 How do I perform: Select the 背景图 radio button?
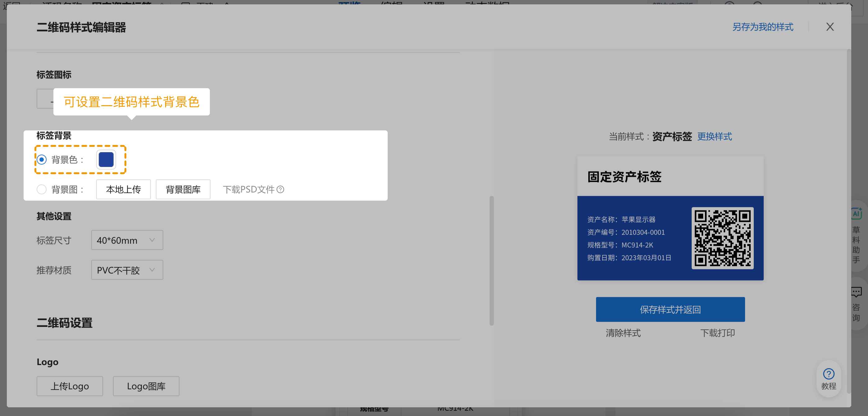(x=42, y=189)
